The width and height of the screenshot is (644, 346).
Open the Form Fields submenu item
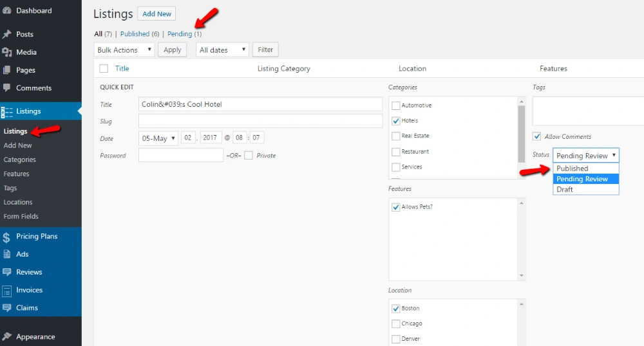point(21,217)
